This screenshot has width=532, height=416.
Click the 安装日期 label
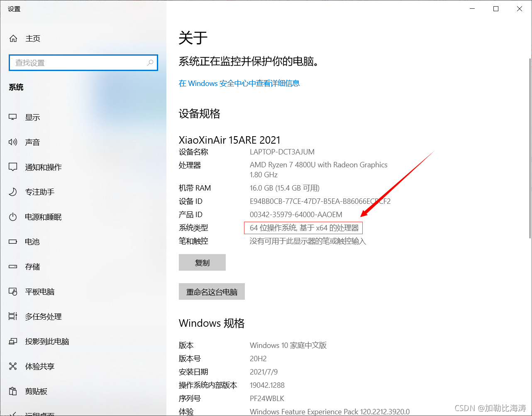(x=193, y=372)
